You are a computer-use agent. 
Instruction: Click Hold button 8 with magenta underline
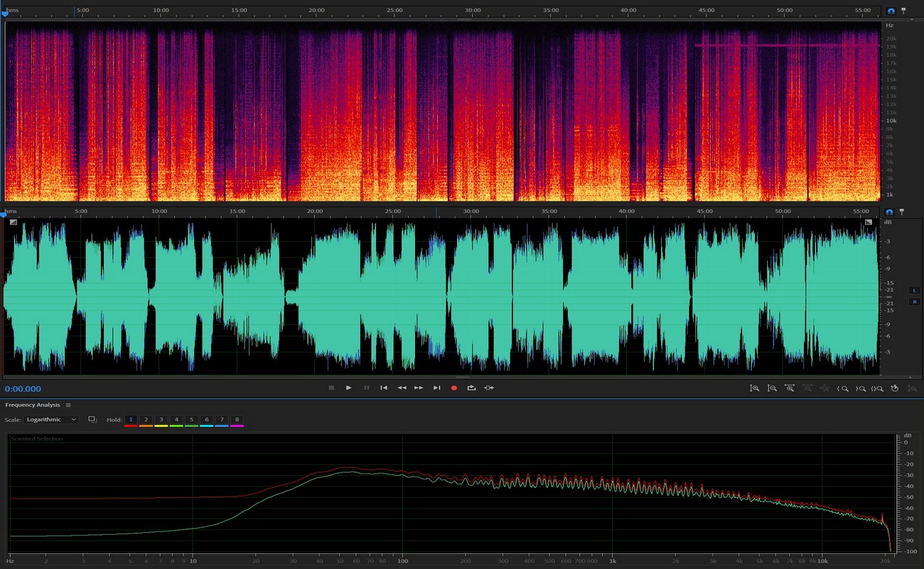pyautogui.click(x=237, y=420)
